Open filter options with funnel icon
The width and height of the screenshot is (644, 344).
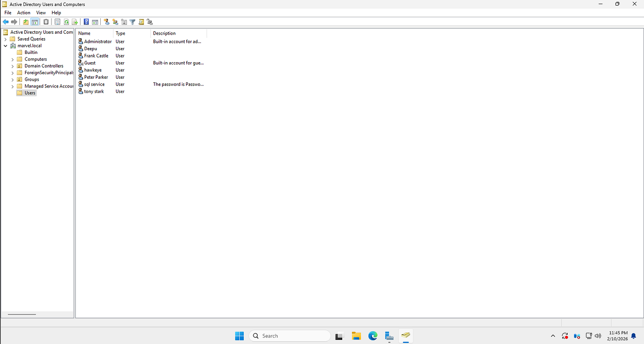(132, 22)
